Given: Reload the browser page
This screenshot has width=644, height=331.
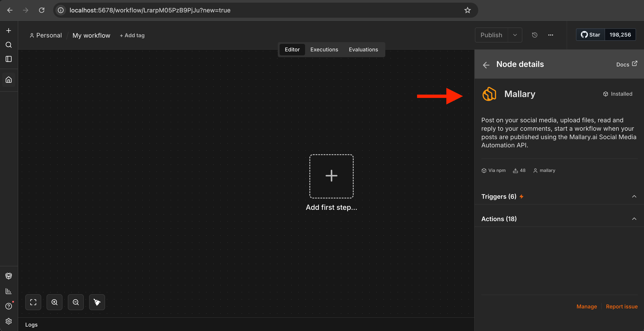Looking at the screenshot, I should pos(41,10).
